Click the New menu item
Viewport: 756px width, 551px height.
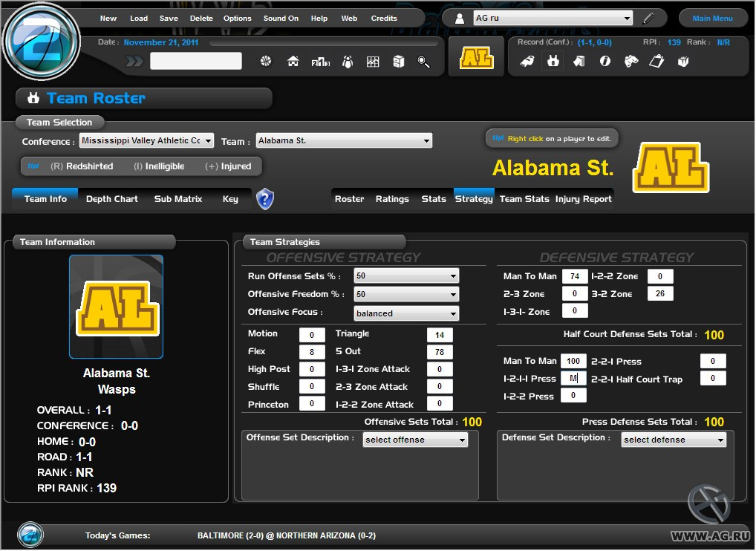108,19
